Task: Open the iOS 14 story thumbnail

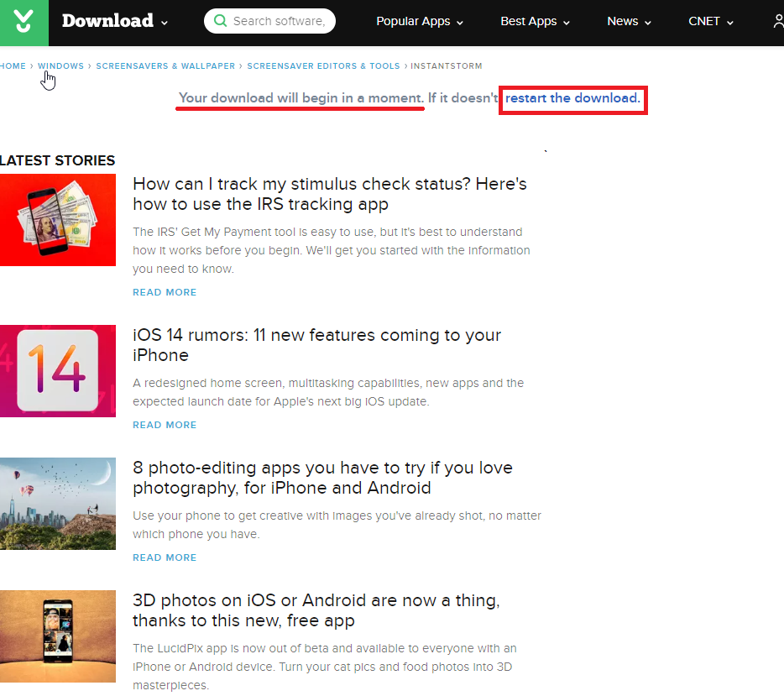Action: click(58, 371)
